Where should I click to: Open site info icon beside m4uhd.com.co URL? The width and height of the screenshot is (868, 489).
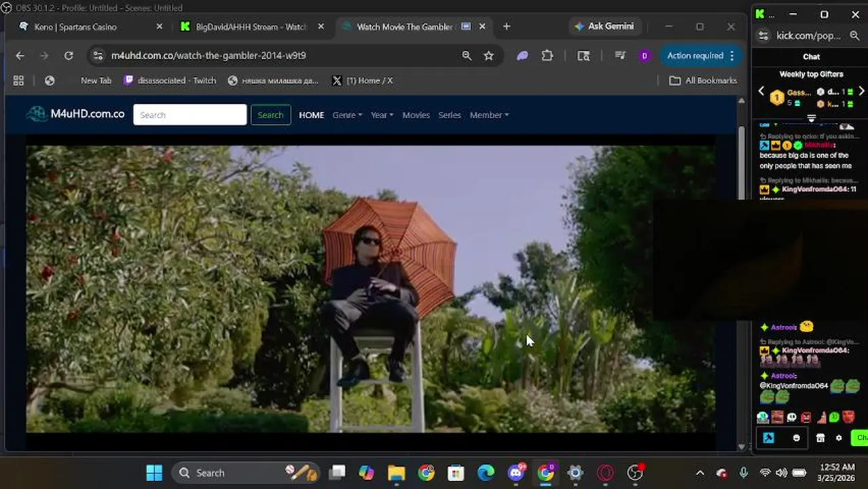(98, 56)
